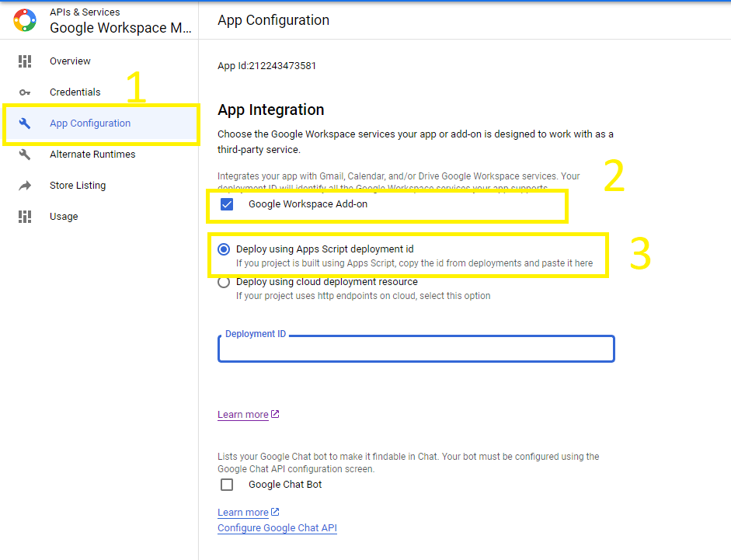This screenshot has height=560, width=731.
Task: Click the App Integration heading
Action: 271,110
